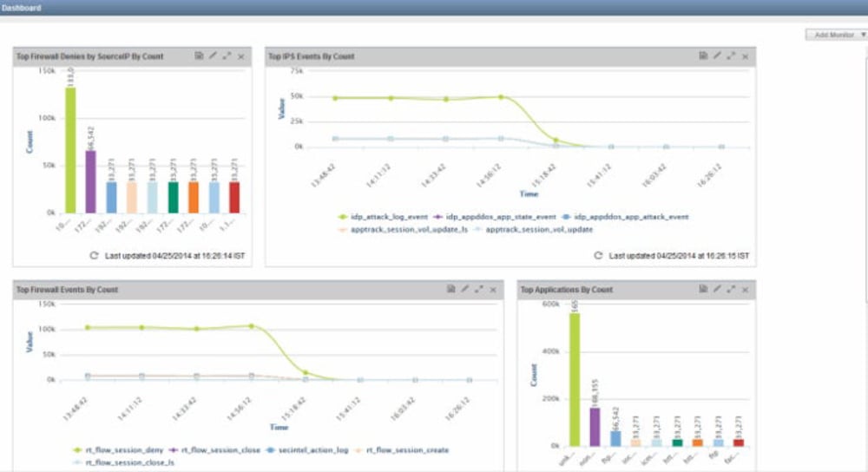The image size is (868, 472).
Task: Edit the Top Applications By Count monitor
Action: tap(717, 289)
